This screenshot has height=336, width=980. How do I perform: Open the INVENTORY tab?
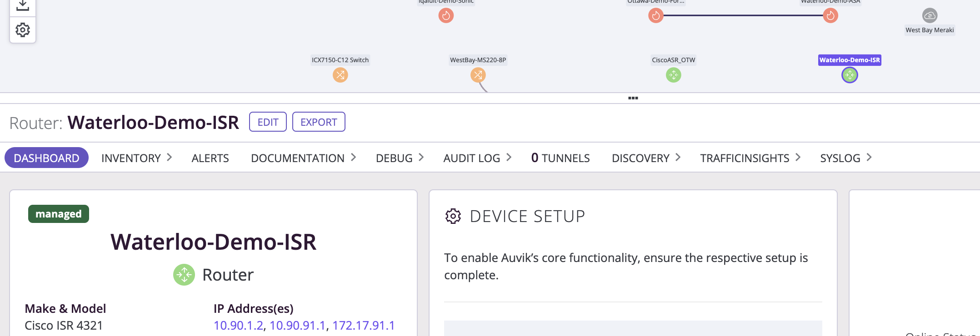pyautogui.click(x=131, y=158)
